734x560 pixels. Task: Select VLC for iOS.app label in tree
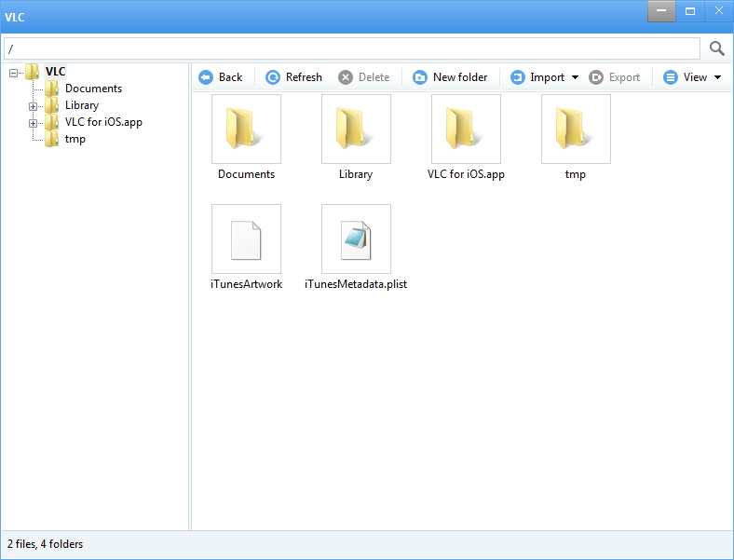point(103,122)
